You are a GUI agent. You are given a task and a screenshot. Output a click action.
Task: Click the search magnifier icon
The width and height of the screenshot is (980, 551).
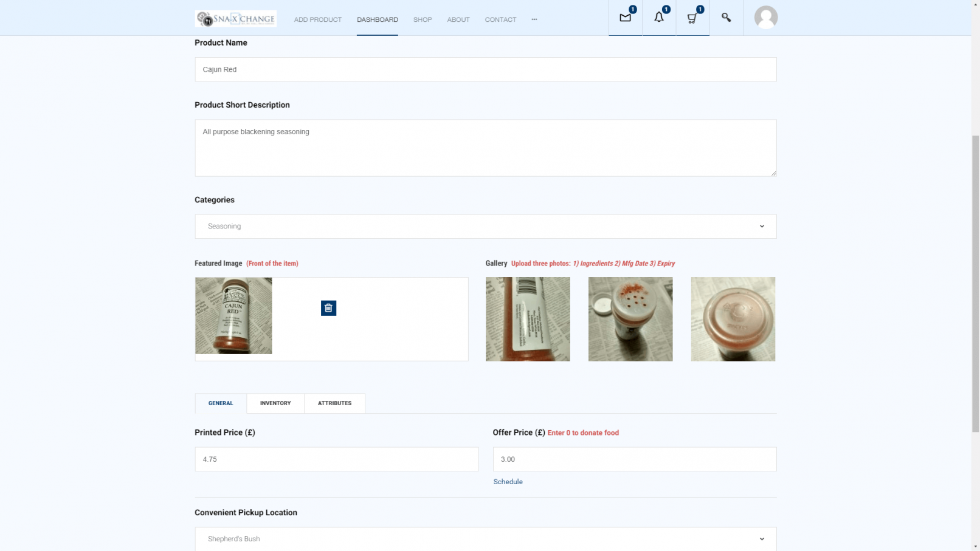(726, 18)
